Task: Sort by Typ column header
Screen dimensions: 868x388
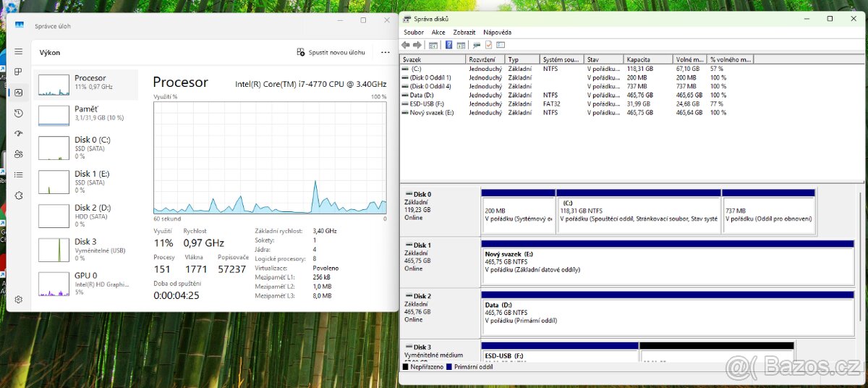Action: pyautogui.click(x=523, y=59)
